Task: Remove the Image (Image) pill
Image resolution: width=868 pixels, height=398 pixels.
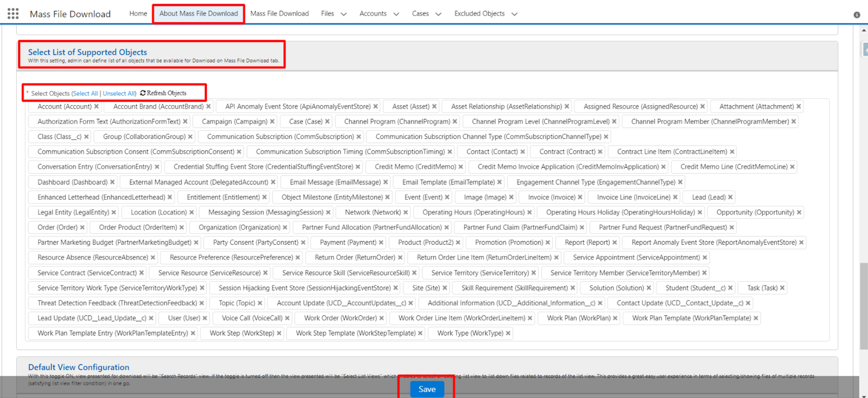Action: point(511,198)
